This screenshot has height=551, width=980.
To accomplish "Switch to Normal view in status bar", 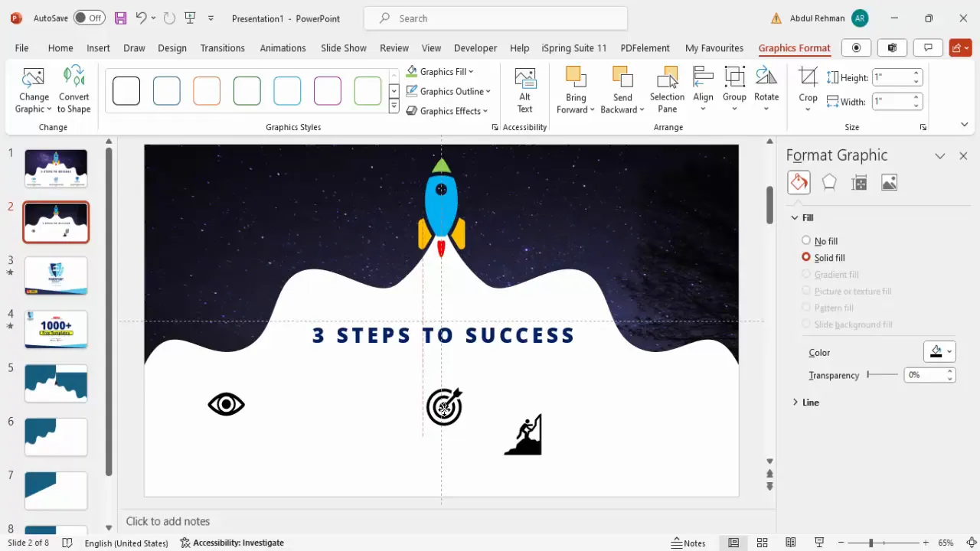I will (x=733, y=543).
